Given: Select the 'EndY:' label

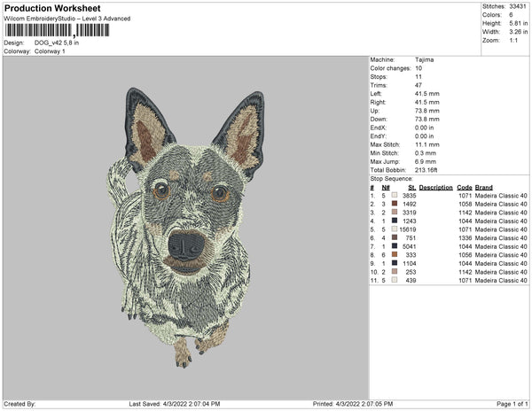Looking at the screenshot, I should click(x=379, y=136).
